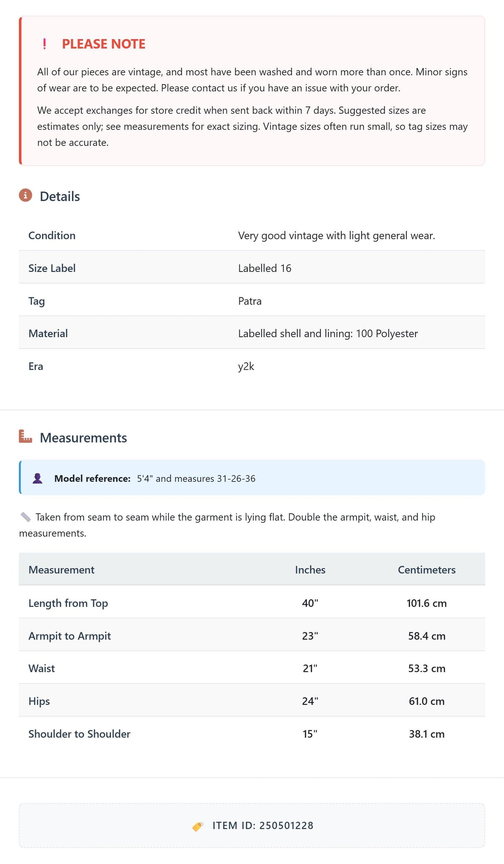Image resolution: width=504 pixels, height=864 pixels.
Task: Click the yellow price tag icon
Action: coord(198,826)
